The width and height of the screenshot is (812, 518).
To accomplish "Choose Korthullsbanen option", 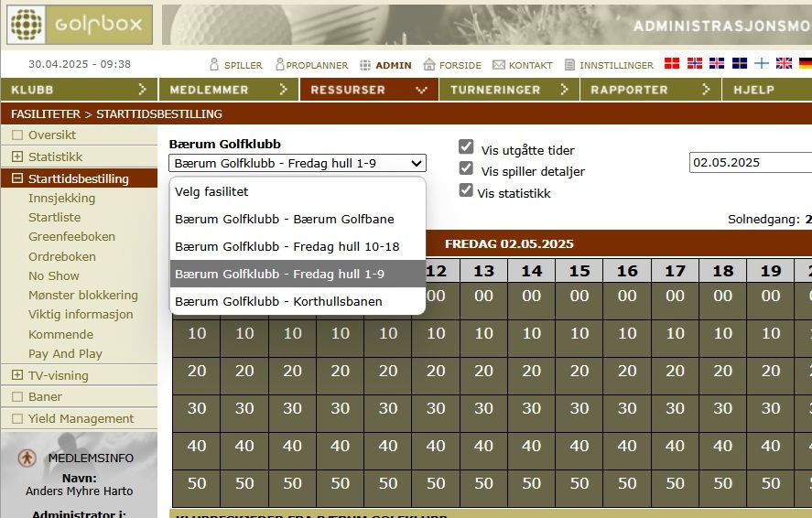I will [x=298, y=301].
